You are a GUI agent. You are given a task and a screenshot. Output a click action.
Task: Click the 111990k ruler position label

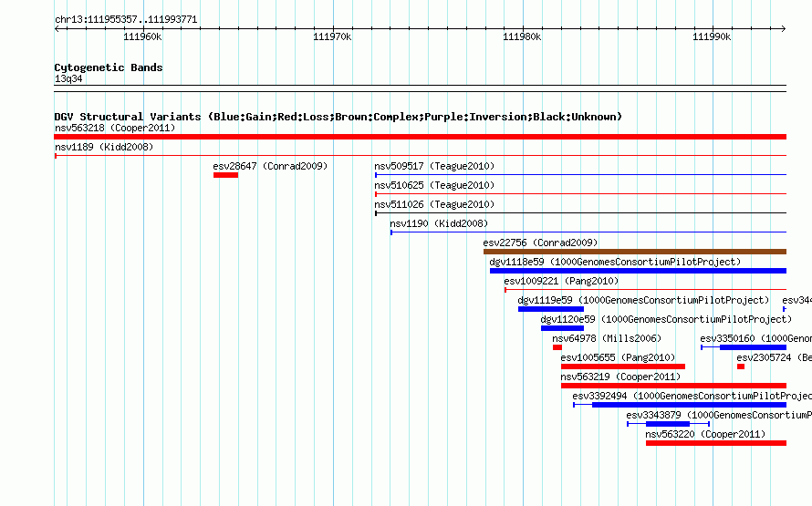[712, 36]
